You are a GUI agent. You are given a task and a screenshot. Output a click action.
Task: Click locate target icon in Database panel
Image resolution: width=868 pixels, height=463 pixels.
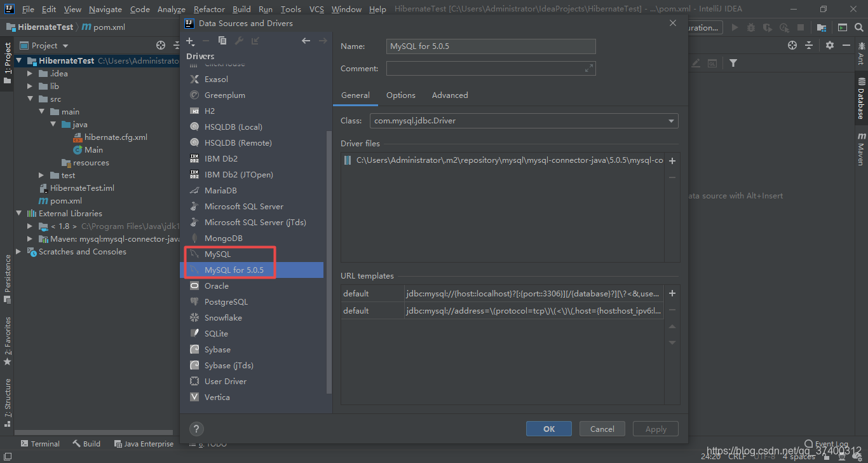point(792,45)
